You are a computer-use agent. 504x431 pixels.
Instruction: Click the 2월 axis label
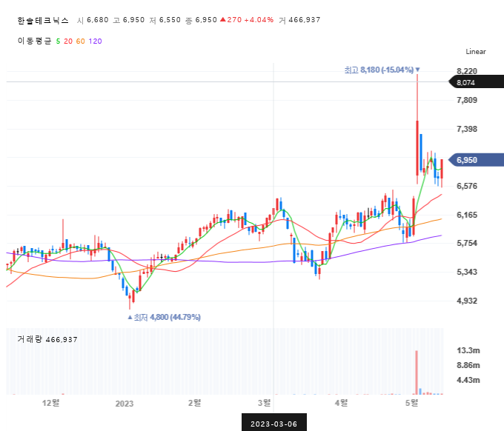click(x=195, y=402)
